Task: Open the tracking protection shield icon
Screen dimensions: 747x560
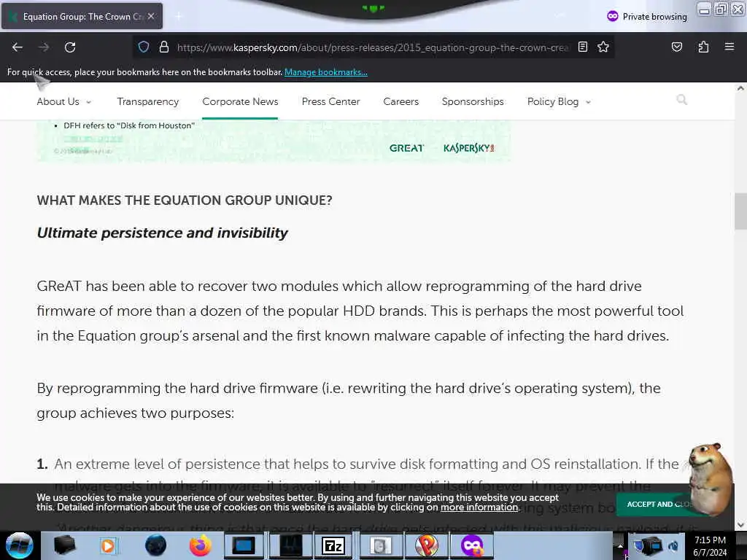Action: [x=144, y=47]
